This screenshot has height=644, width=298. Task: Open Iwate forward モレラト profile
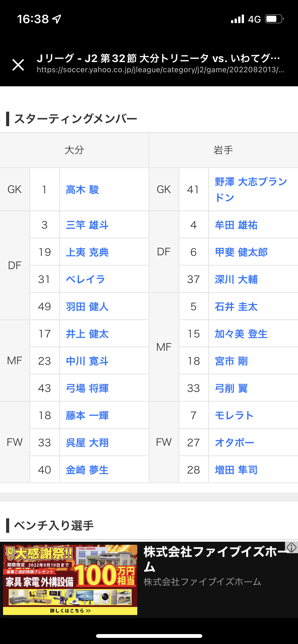[234, 416]
